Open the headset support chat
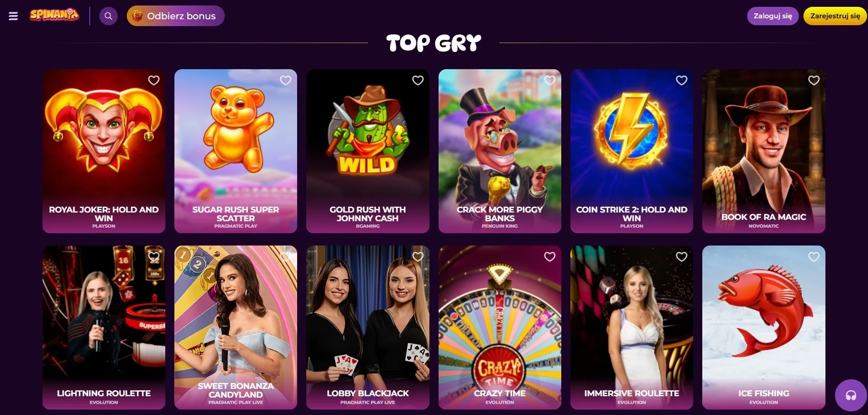 (851, 395)
